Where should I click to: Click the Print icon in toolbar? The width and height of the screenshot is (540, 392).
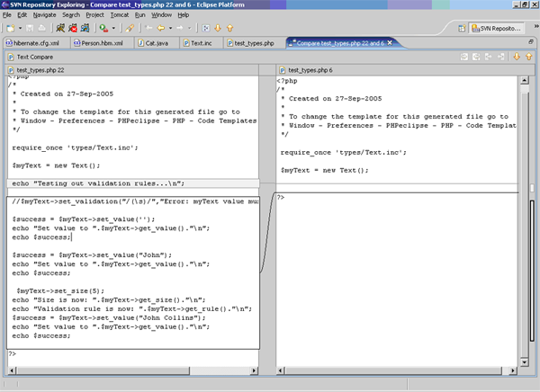41,28
